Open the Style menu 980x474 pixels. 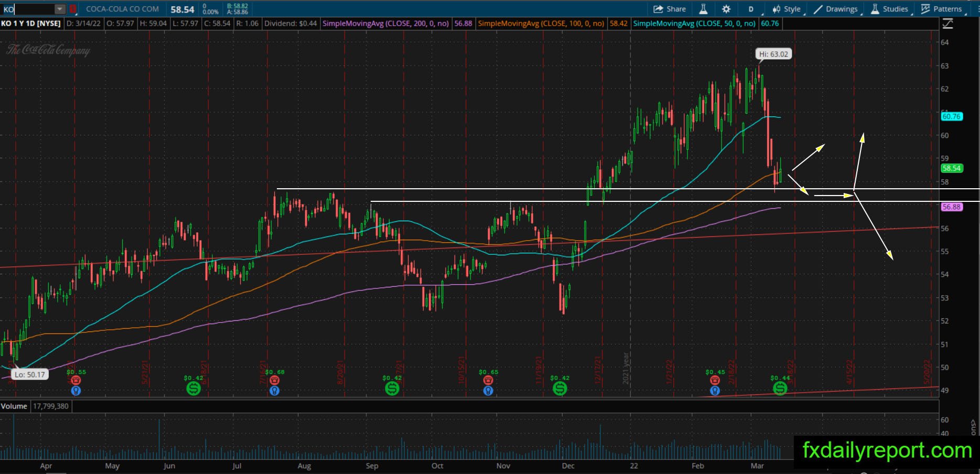(x=787, y=9)
